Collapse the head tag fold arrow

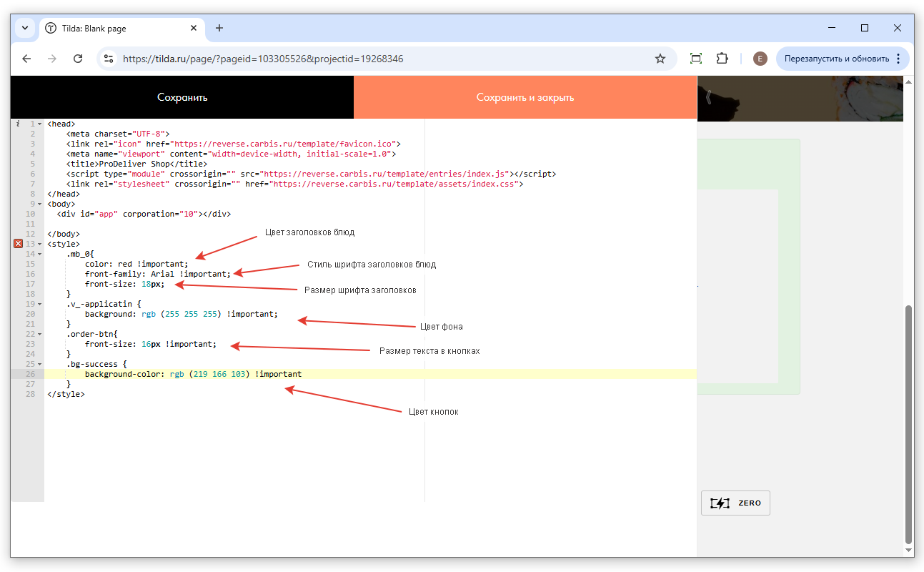point(40,124)
